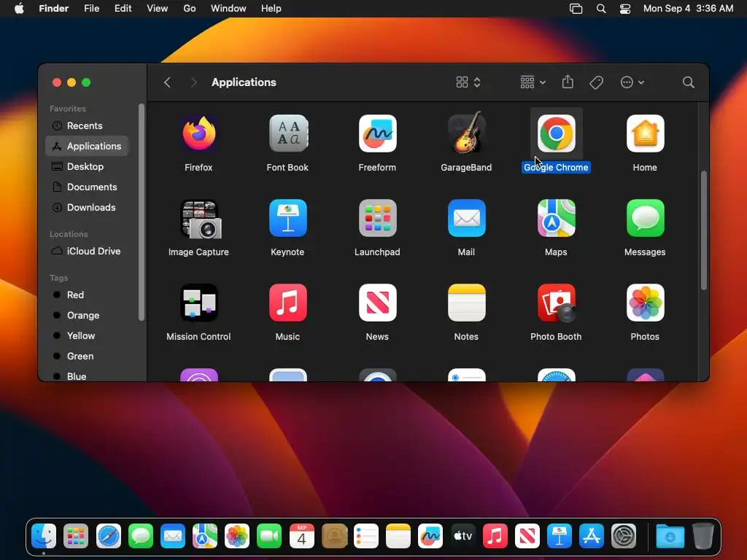747x560 pixels.
Task: Go forward with the right chevron
Action: tap(193, 82)
